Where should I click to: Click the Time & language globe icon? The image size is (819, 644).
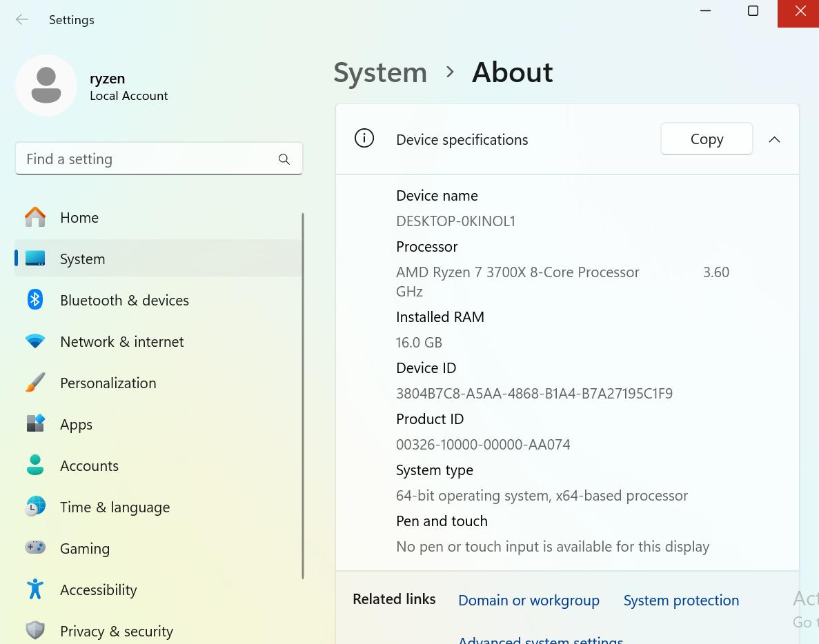(x=35, y=506)
